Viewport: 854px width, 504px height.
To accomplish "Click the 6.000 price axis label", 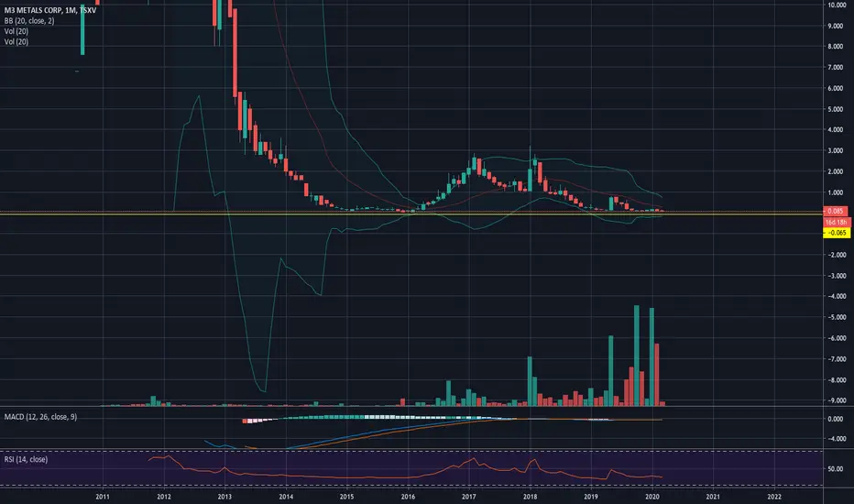I will coord(836,88).
